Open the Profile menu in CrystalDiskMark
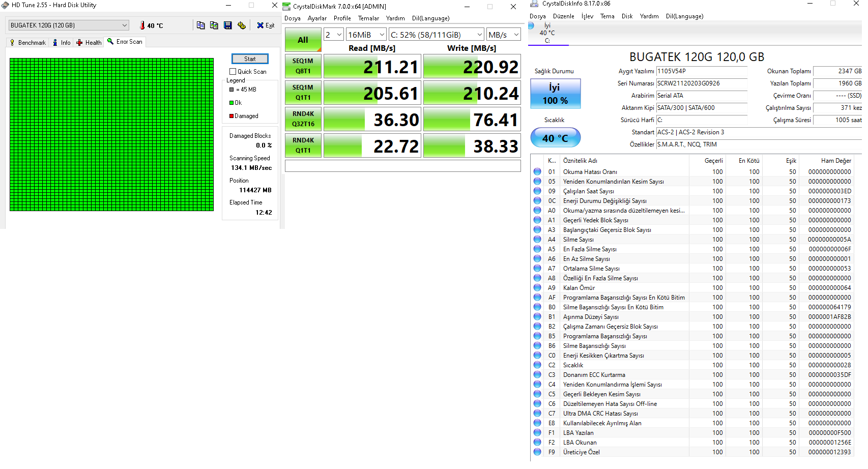The height and width of the screenshot is (469, 868). [x=342, y=18]
